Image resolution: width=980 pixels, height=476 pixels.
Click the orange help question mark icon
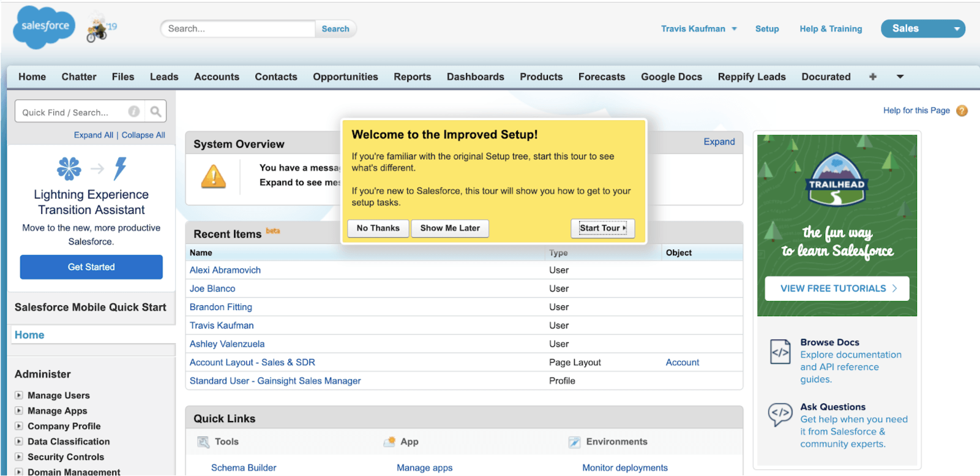[962, 111]
